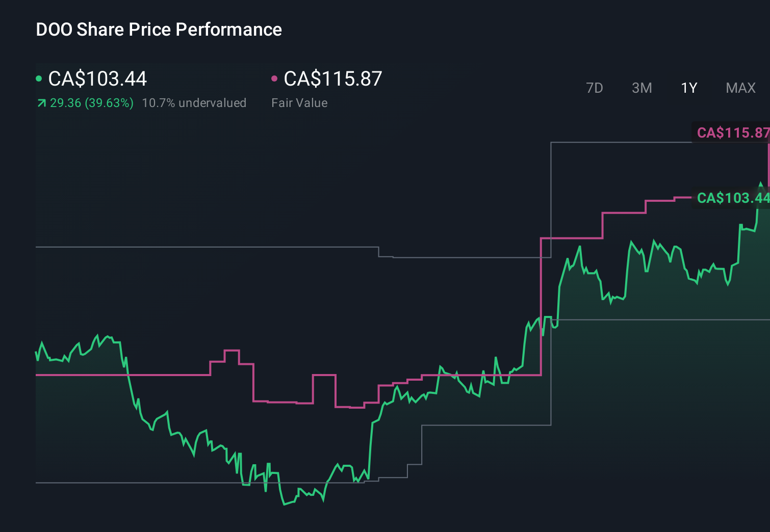The width and height of the screenshot is (770, 532).
Task: Hide the gray analyst range line by clicking it
Action: pyautogui.click(x=204, y=248)
